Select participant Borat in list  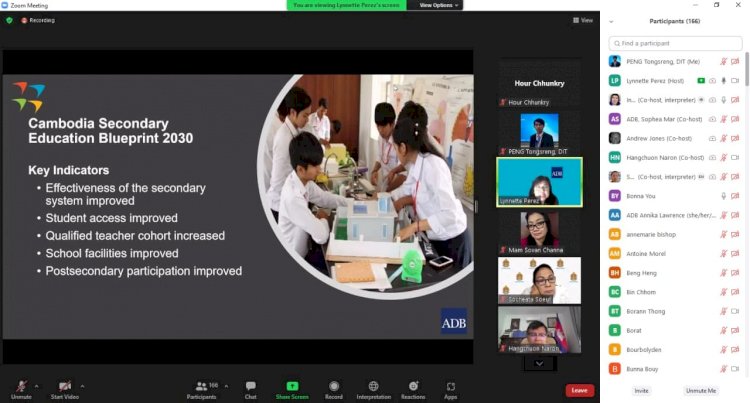pos(675,330)
